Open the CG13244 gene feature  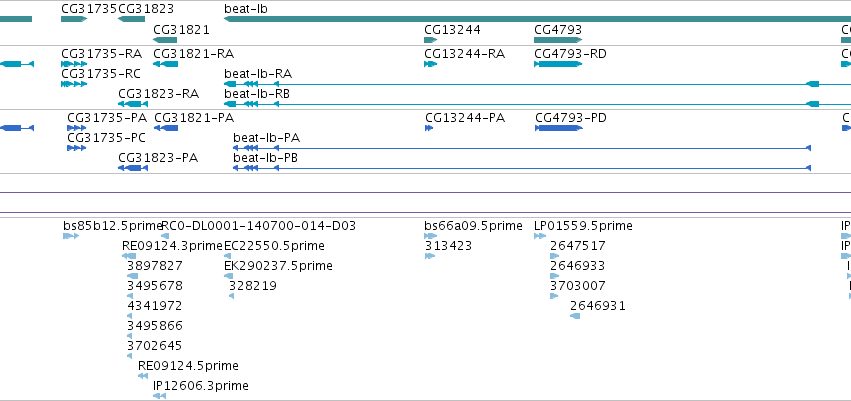pos(430,40)
